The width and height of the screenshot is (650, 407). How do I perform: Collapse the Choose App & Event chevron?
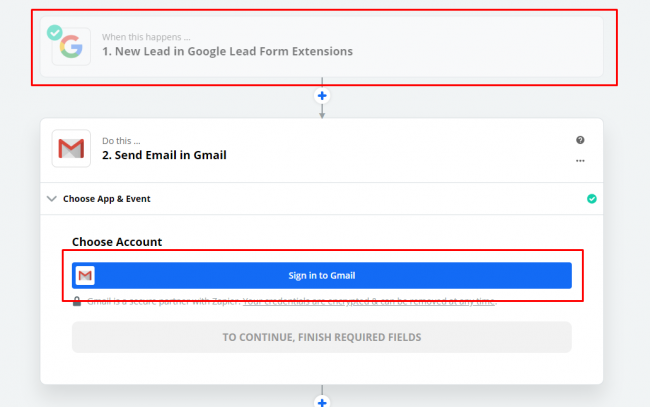[x=52, y=199]
